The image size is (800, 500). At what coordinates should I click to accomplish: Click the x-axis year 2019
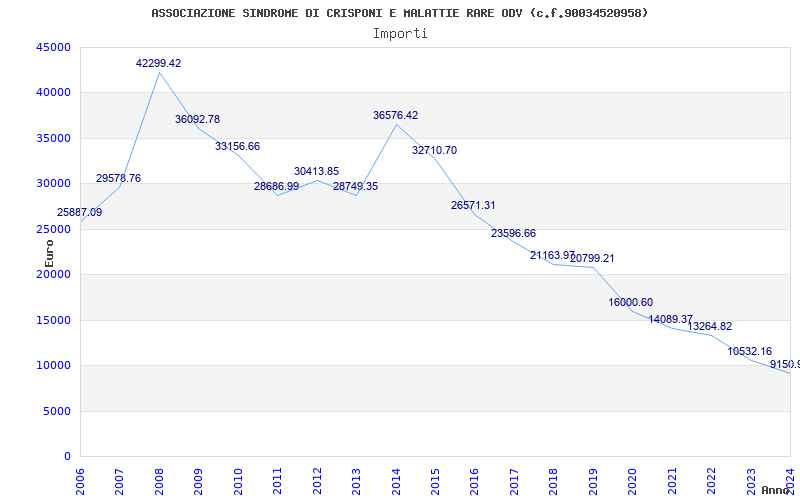point(593,481)
